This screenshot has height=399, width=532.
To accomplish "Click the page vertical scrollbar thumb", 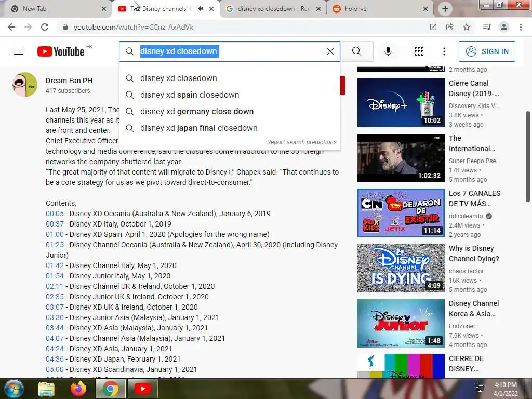I will click(x=528, y=156).
